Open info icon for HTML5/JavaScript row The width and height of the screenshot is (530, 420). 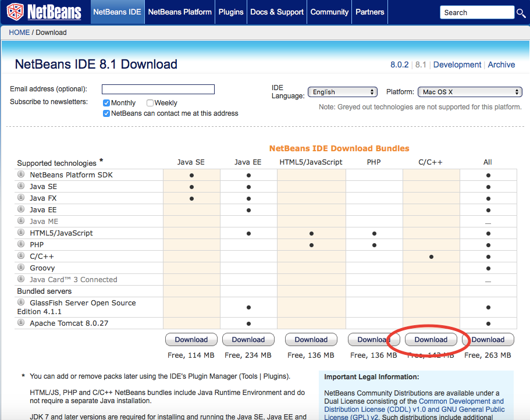click(21, 233)
